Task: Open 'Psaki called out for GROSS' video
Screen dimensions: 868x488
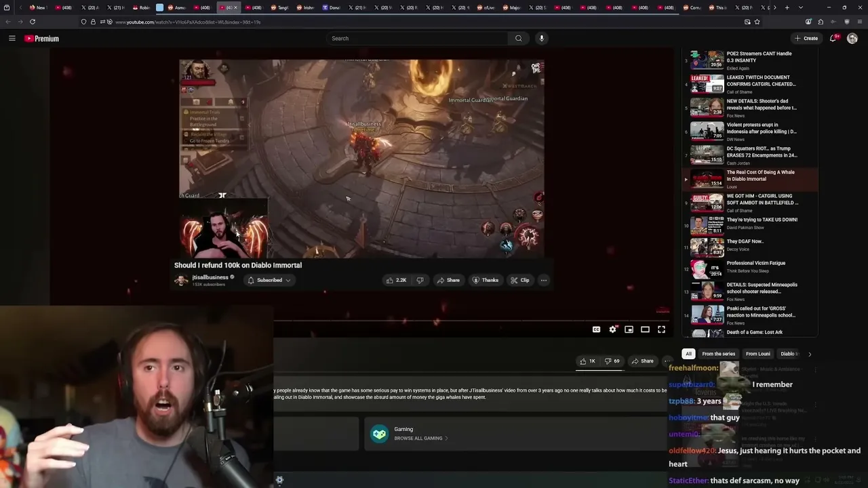Action: (x=749, y=315)
